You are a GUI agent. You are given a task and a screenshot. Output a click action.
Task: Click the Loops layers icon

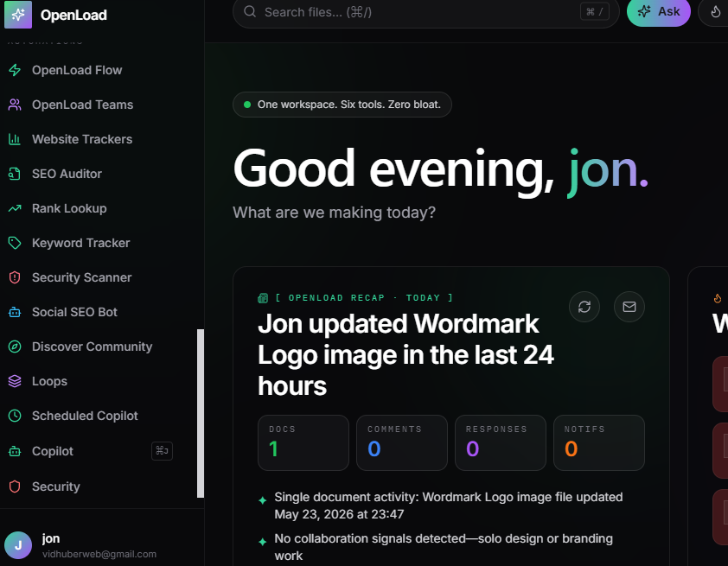(x=15, y=381)
